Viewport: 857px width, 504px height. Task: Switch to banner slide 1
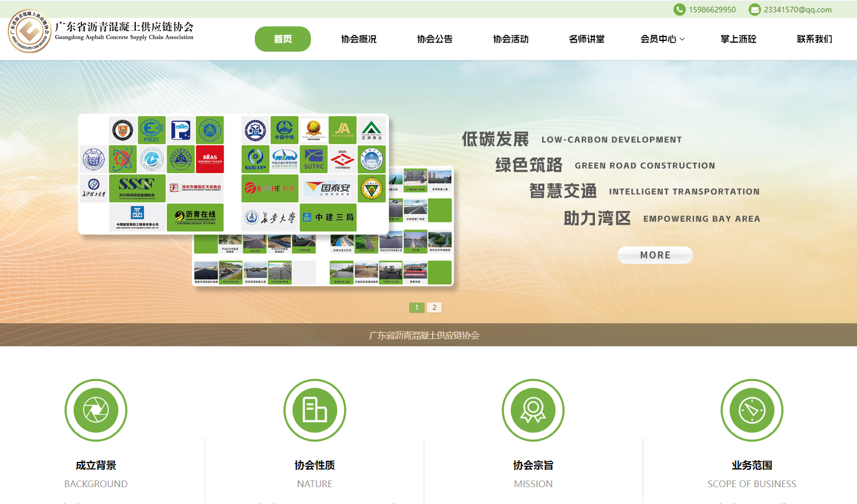point(417,308)
